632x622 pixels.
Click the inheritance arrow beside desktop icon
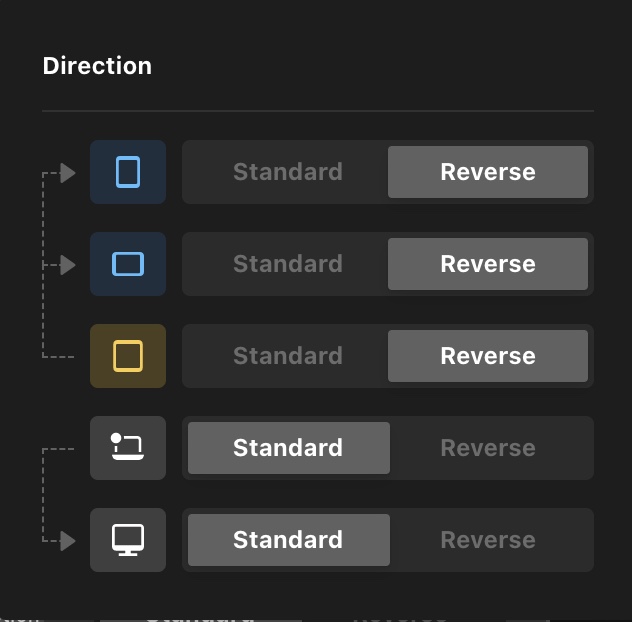[x=68, y=541]
